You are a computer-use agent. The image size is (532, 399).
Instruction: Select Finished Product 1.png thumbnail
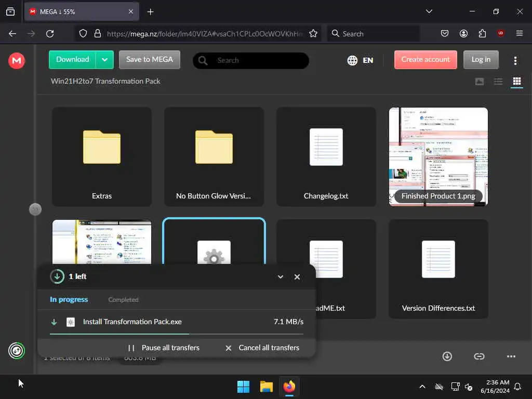[438, 157]
